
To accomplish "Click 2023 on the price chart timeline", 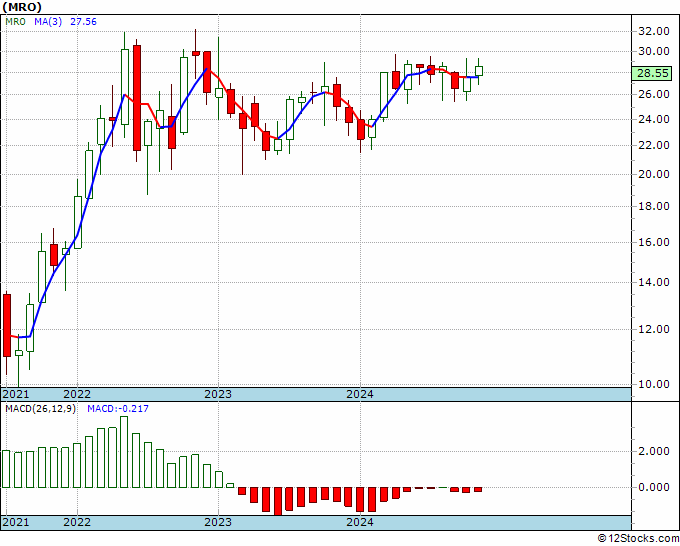I will 218,394.
